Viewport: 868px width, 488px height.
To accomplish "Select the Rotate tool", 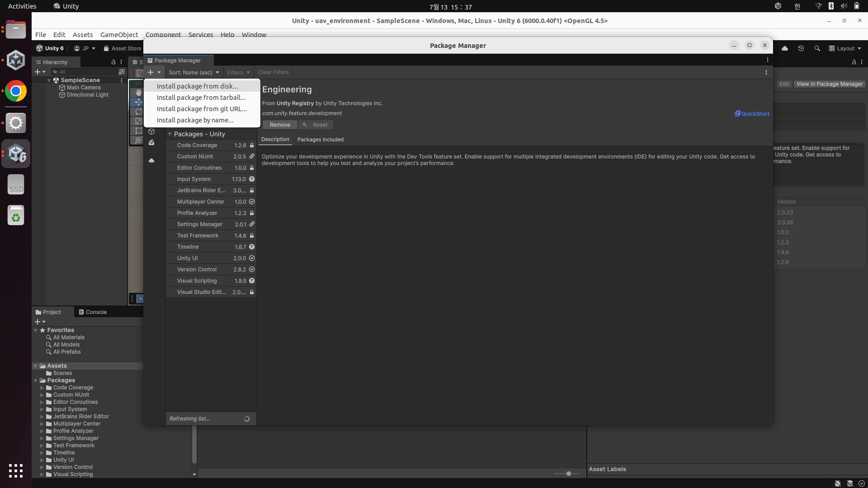I will click(x=138, y=112).
